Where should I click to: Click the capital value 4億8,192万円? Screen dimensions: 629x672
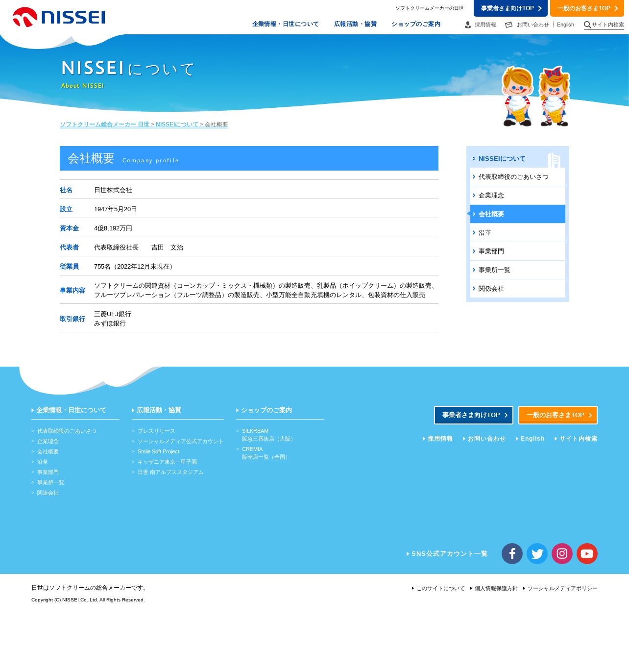pyautogui.click(x=113, y=228)
